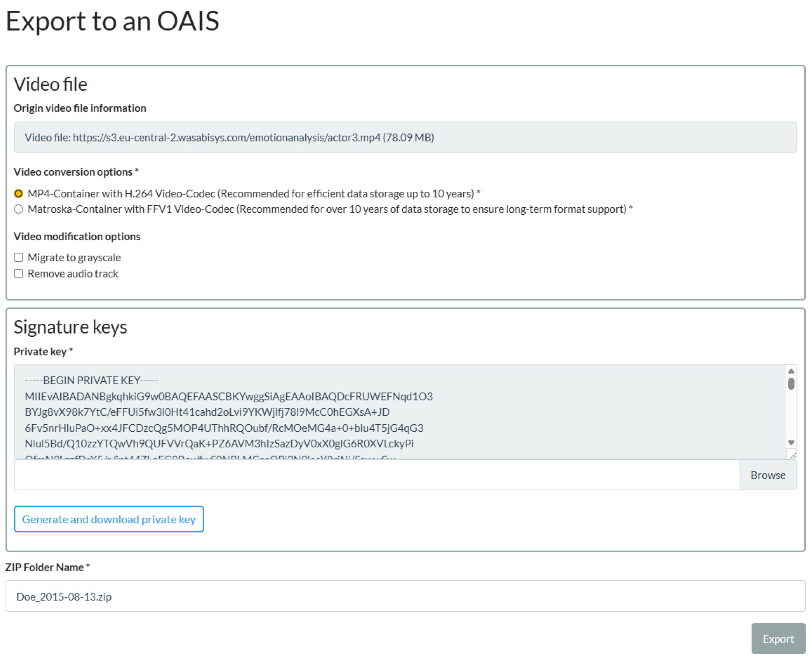
Task: Choose the Matroska-Container with FFV1 option
Action: click(x=18, y=209)
